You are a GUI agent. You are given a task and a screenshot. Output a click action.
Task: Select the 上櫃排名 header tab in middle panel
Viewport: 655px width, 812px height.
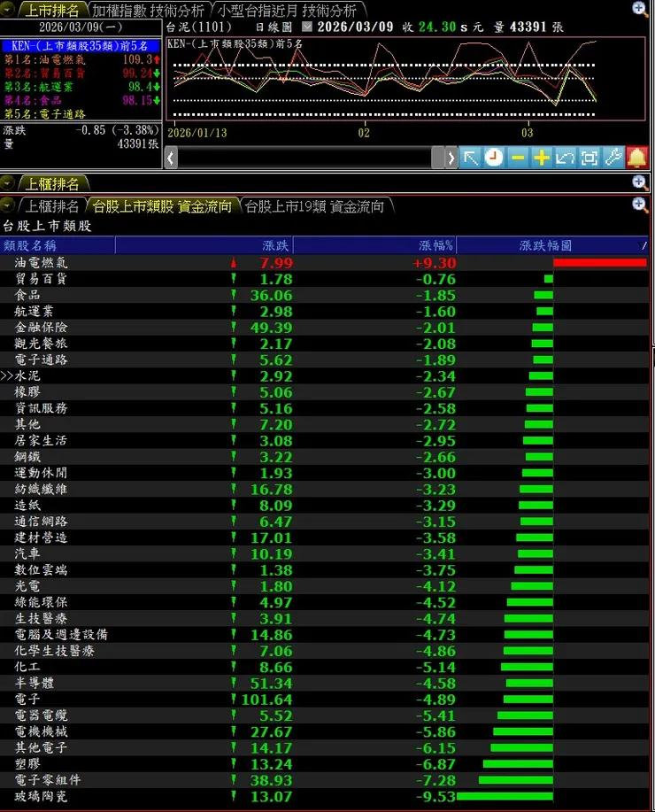(52, 184)
